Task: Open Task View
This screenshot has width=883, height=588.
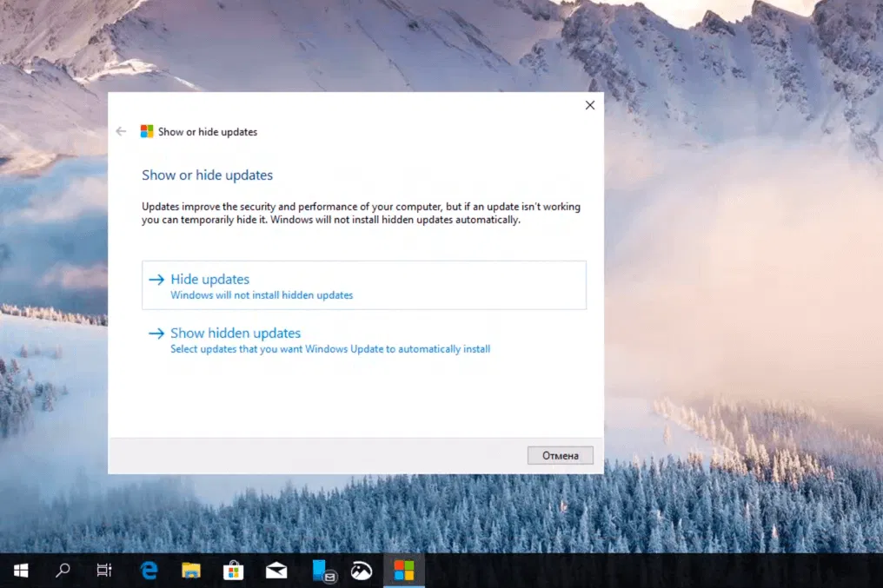Action: 103,571
